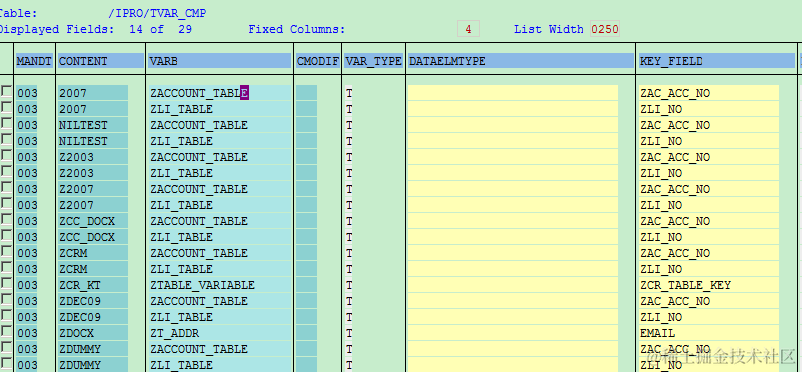Click the List Width field showing 0250
Image resolution: width=802 pixels, height=372 pixels.
605,29
